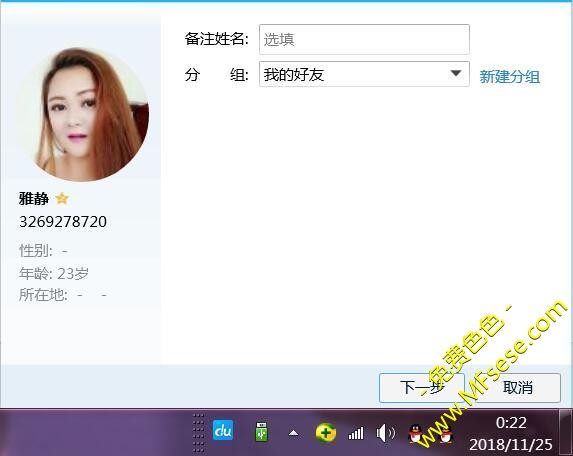Open the first QQ penguin tray icon
This screenshot has height=456, width=573.
tap(415, 434)
